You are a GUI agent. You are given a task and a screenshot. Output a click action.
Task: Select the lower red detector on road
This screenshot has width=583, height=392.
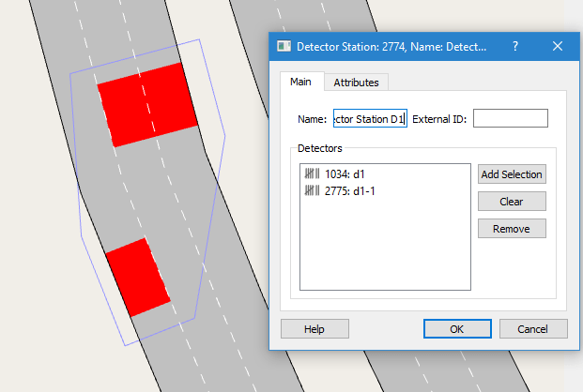138,278
